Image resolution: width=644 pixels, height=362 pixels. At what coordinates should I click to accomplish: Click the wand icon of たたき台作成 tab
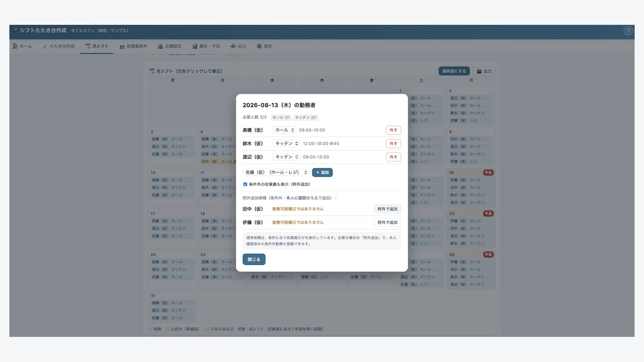pos(45,46)
